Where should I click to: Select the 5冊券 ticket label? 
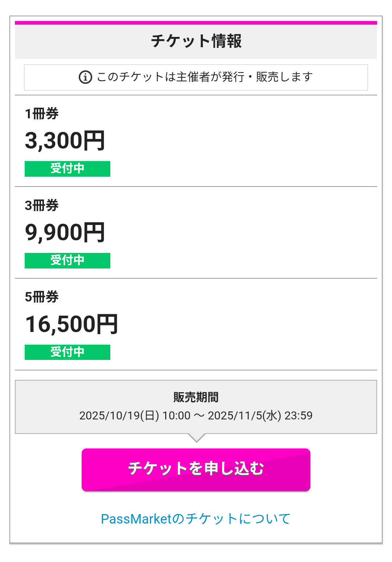click(42, 297)
